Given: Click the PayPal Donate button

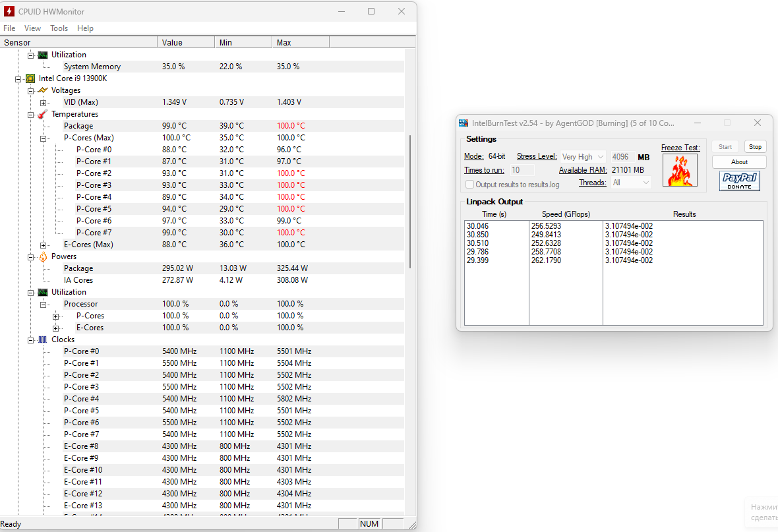Looking at the screenshot, I should pyautogui.click(x=739, y=181).
